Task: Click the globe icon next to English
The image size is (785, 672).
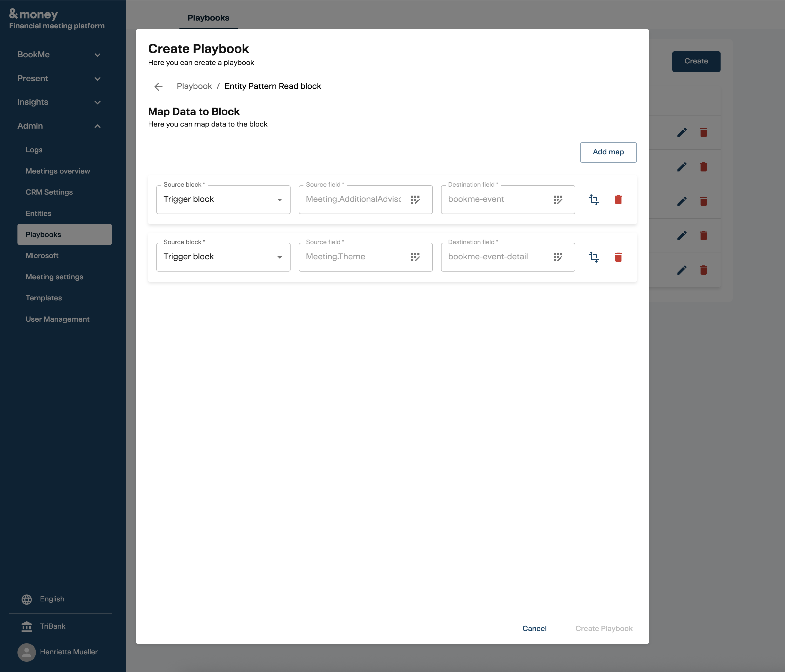Action: pyautogui.click(x=26, y=599)
